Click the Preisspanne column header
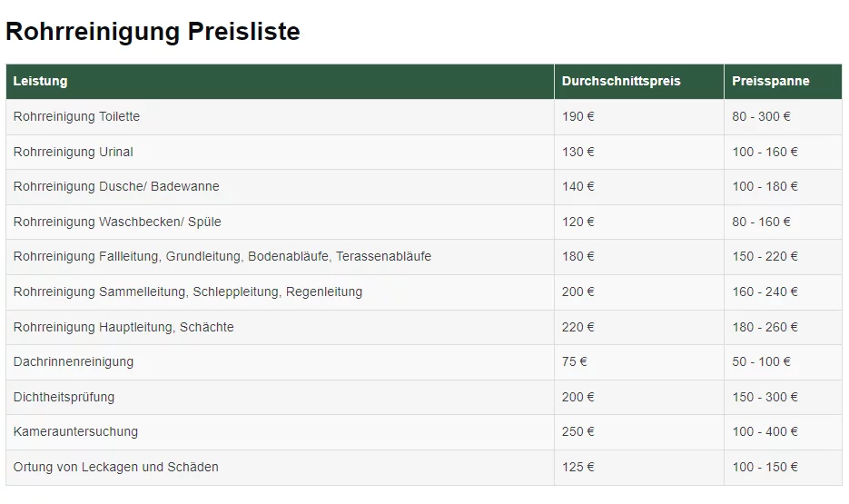 771,81
